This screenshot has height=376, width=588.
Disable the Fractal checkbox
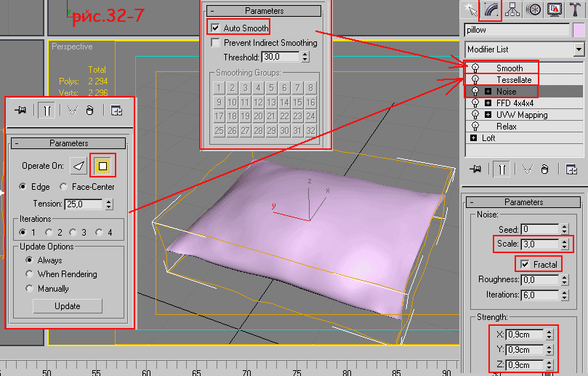click(525, 264)
